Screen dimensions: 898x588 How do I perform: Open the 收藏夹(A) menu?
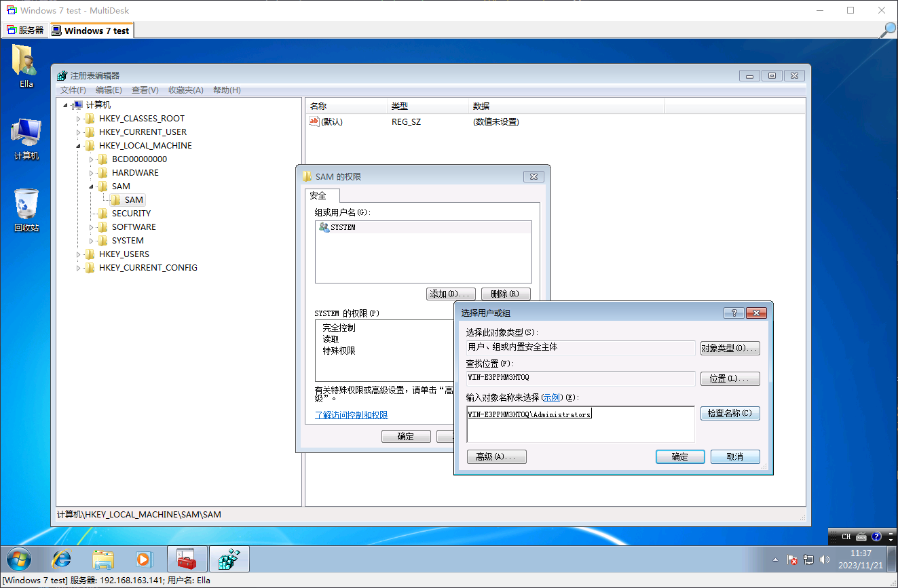[x=186, y=90]
